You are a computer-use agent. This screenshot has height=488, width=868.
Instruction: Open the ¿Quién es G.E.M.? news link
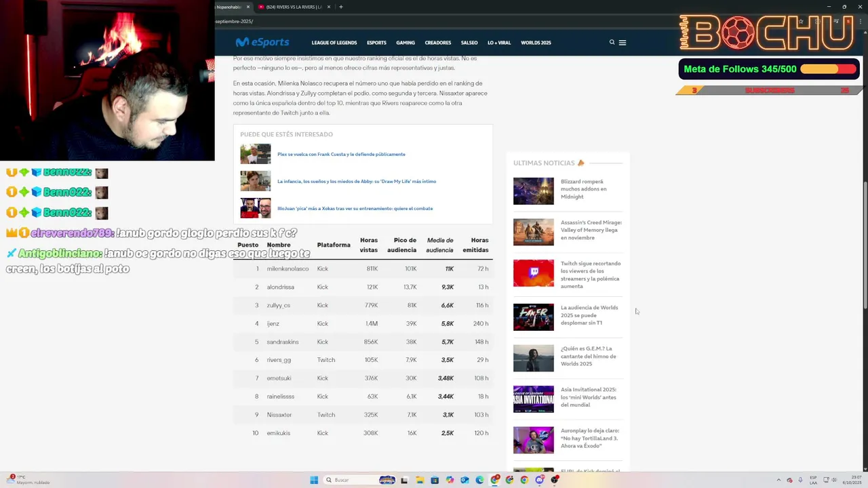pyautogui.click(x=589, y=356)
